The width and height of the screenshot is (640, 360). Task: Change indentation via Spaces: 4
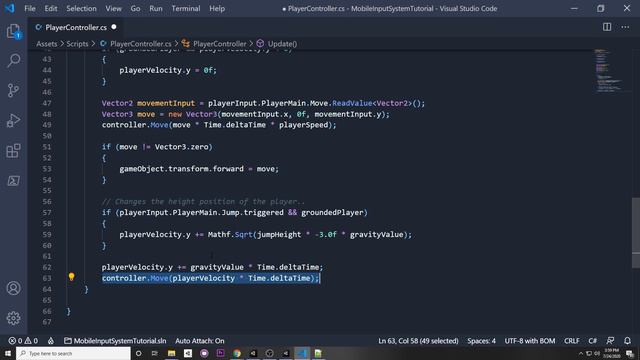point(482,341)
